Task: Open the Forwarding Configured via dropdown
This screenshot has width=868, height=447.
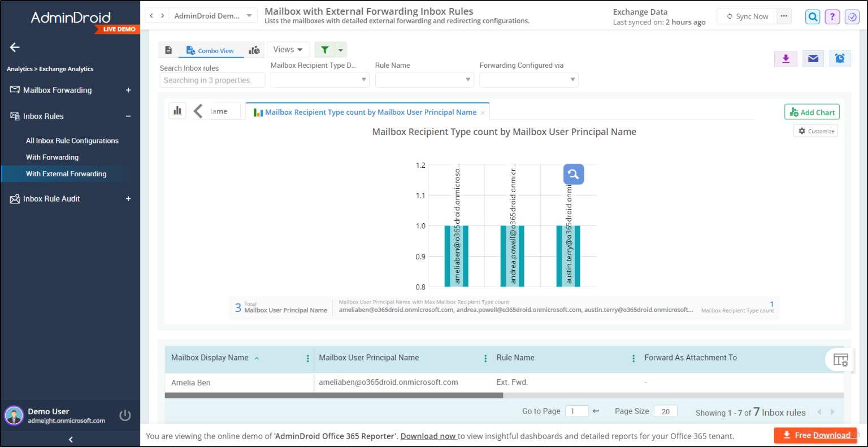Action: tap(528, 80)
